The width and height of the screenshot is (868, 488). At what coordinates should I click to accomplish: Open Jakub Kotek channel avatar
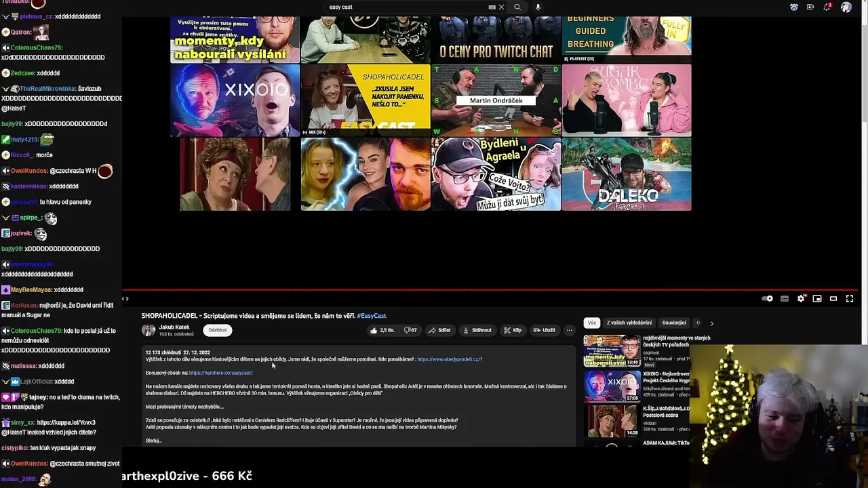(148, 330)
